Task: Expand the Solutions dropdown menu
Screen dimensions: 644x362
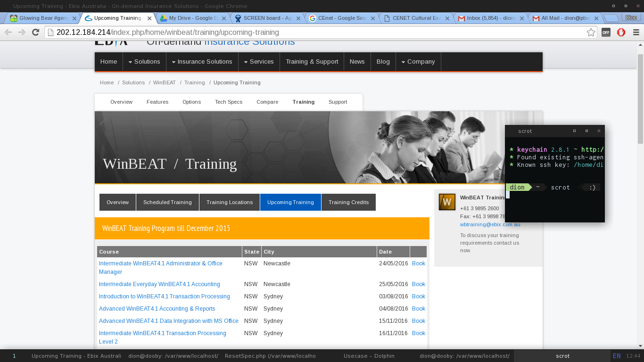Action: click(144, 62)
